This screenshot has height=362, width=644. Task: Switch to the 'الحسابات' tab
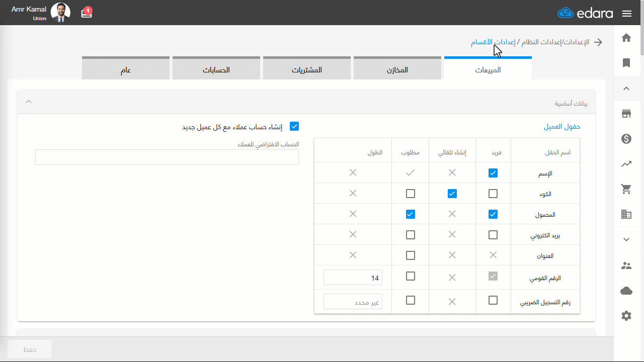[x=216, y=68]
